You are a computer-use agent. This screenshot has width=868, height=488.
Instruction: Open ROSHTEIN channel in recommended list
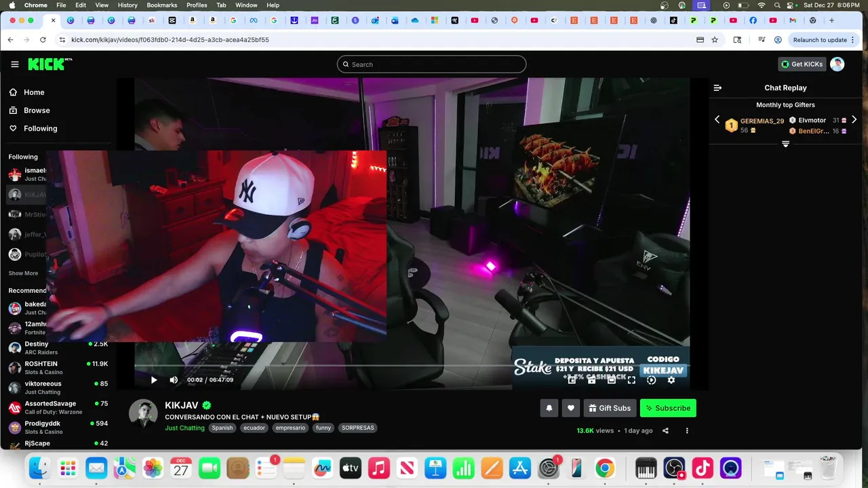[x=58, y=367]
